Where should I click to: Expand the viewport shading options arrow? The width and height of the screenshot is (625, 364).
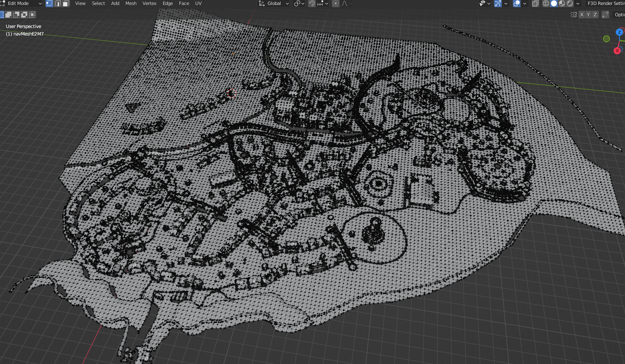point(578,3)
